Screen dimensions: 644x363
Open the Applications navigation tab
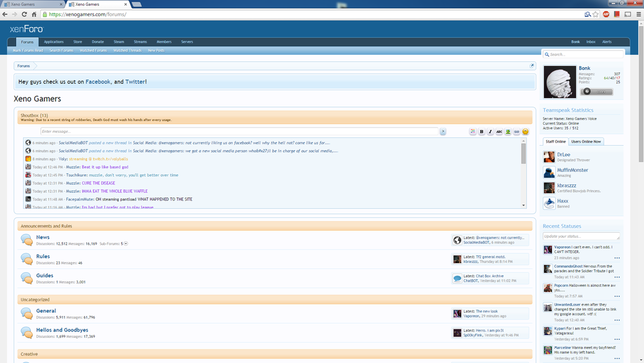point(54,42)
